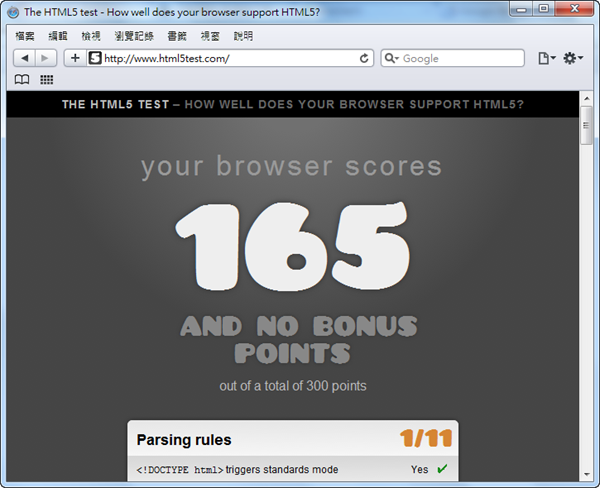Open the 編輯 (Edit) menu
The height and width of the screenshot is (488, 600).
58,36
